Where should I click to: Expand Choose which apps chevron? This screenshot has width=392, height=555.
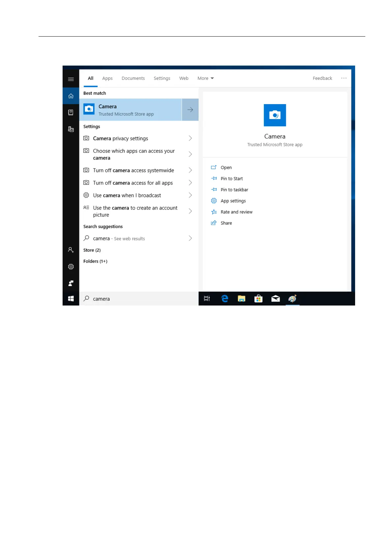tap(190, 154)
